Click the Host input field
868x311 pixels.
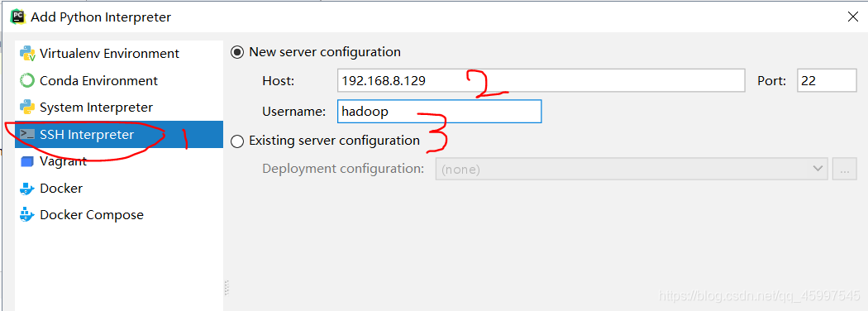click(541, 80)
